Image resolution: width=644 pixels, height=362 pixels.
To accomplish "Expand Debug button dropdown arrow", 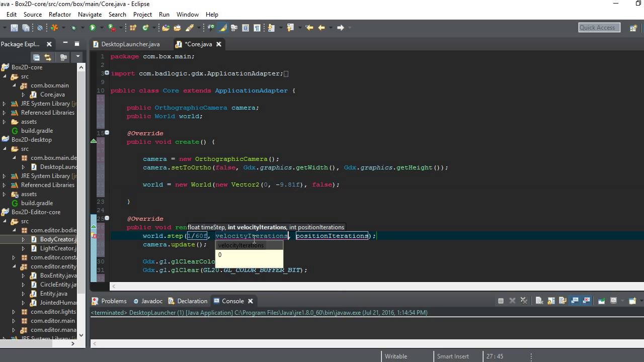I will 82,28.
